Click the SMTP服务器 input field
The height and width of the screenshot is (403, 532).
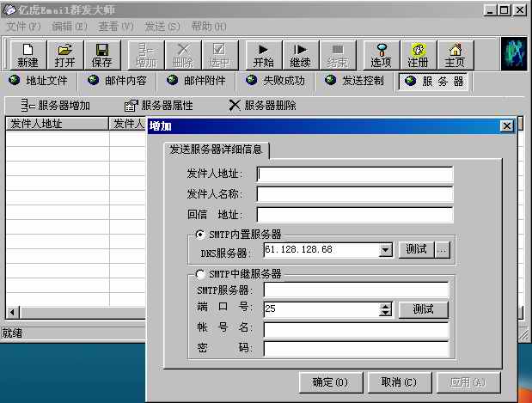click(356, 290)
